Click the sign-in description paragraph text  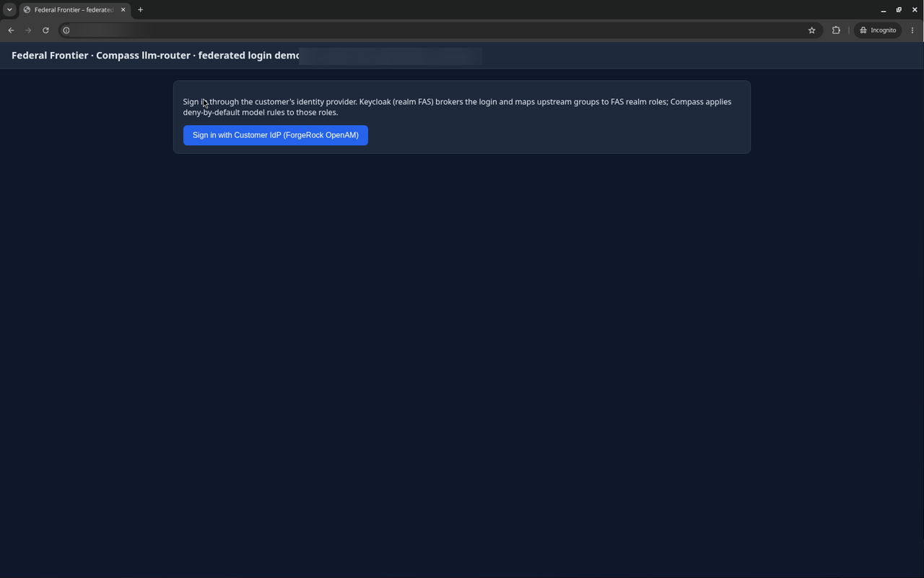click(x=457, y=107)
